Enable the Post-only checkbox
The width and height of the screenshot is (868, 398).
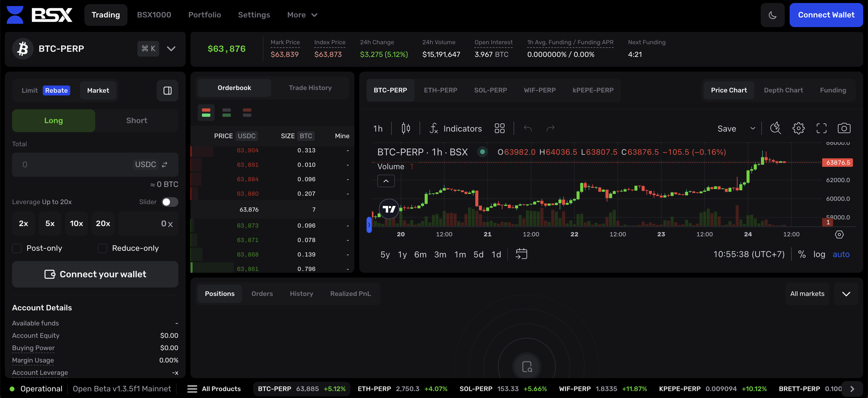17,248
